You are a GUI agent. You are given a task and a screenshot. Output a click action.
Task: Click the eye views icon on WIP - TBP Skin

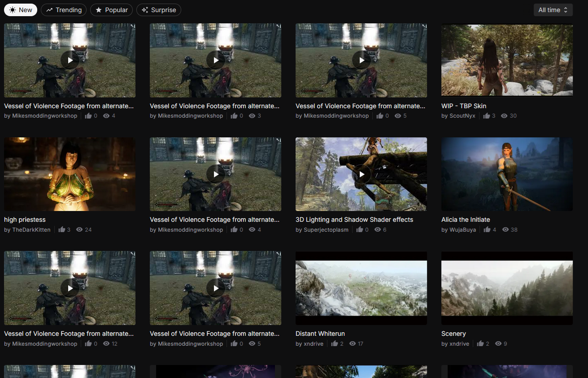pos(504,116)
